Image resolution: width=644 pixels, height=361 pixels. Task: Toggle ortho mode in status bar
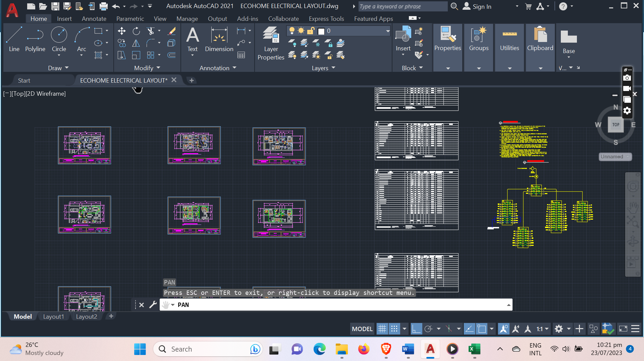point(416,329)
